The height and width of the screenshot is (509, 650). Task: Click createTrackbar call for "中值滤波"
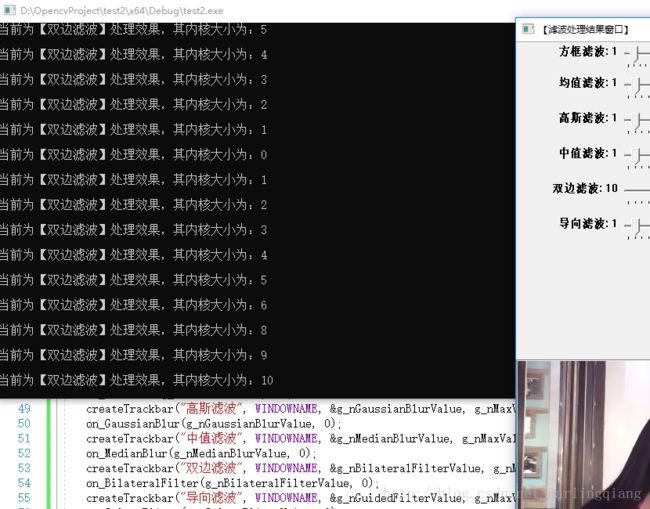[x=301, y=439]
